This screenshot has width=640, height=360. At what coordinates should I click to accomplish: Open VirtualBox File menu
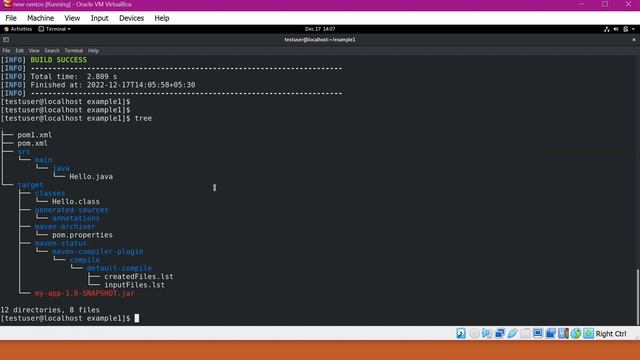point(11,18)
